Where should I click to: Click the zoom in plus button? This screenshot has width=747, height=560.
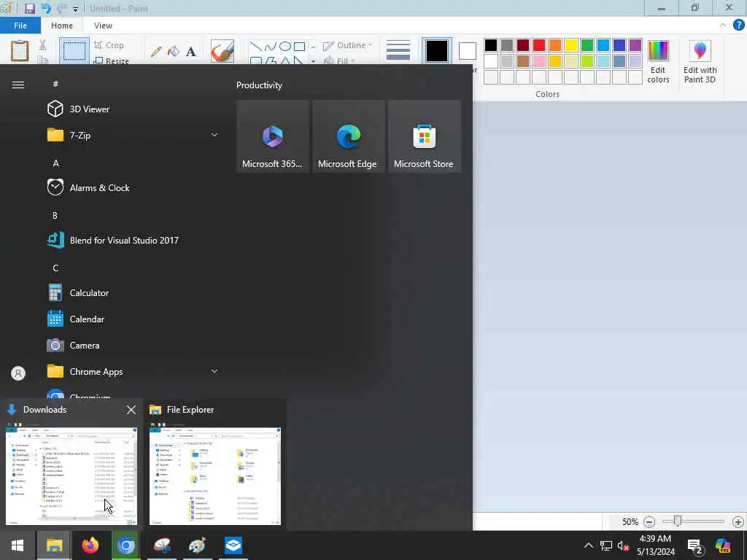(738, 522)
